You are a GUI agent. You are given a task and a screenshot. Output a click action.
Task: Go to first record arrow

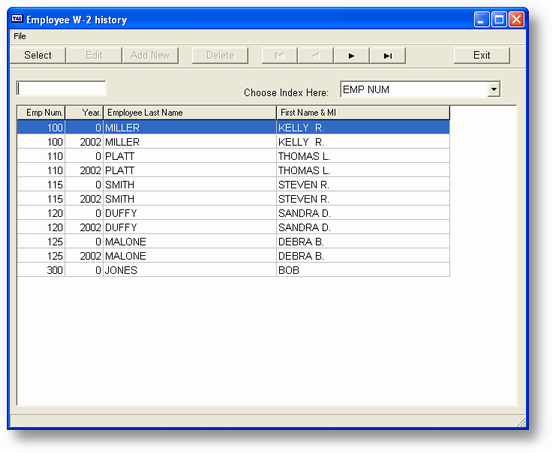(279, 56)
